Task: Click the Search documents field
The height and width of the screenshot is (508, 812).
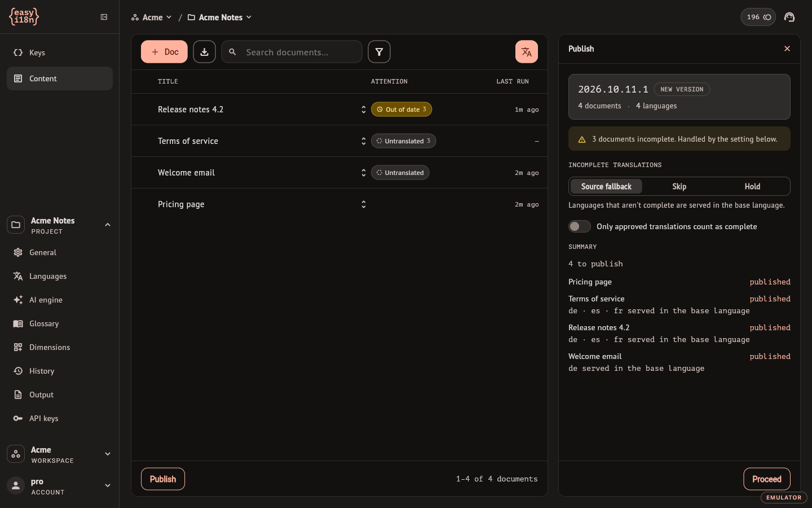Action: (x=292, y=52)
